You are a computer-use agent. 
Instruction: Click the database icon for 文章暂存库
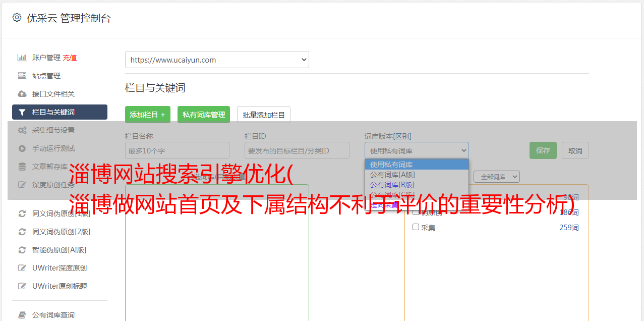(x=22, y=167)
